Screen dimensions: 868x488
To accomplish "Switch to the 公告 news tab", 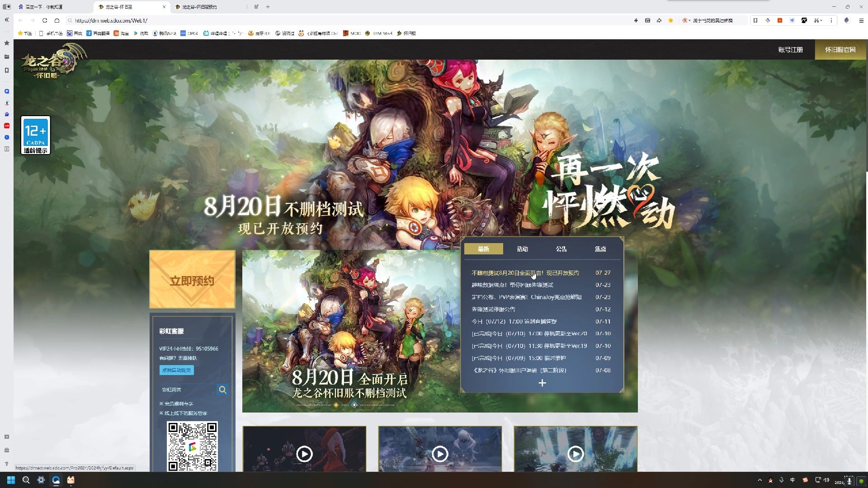I will pyautogui.click(x=561, y=249).
